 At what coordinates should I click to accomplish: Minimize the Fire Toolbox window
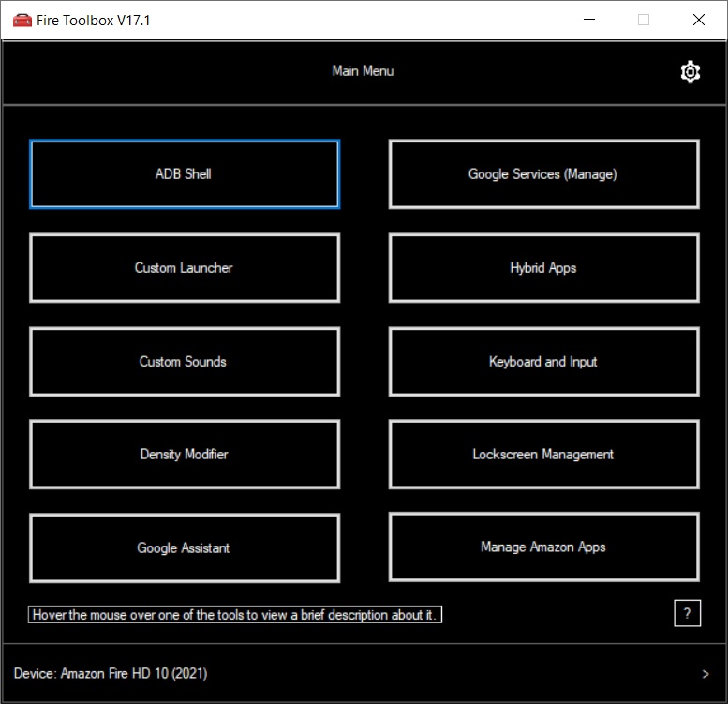[589, 20]
